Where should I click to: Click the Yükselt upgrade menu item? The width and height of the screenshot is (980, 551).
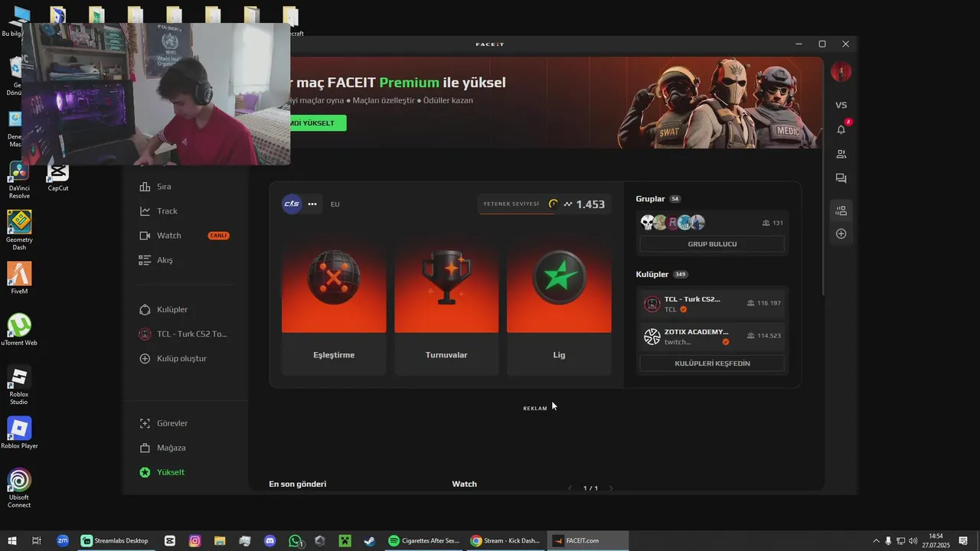(171, 472)
